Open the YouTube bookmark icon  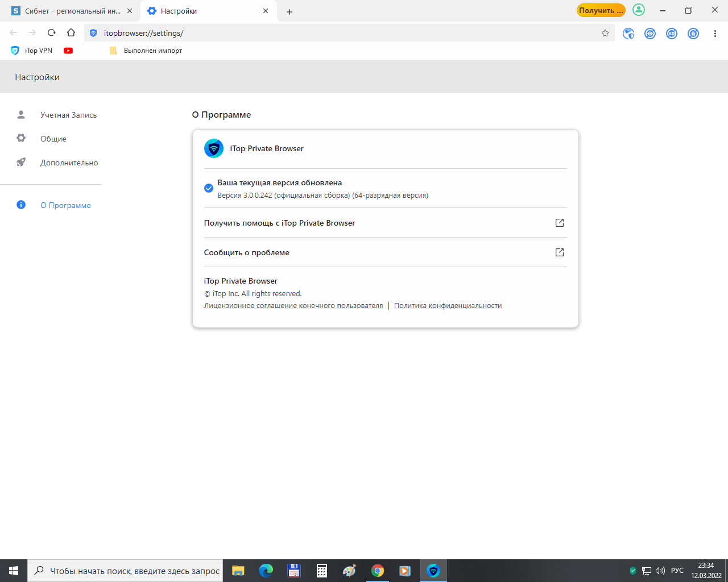(68, 51)
